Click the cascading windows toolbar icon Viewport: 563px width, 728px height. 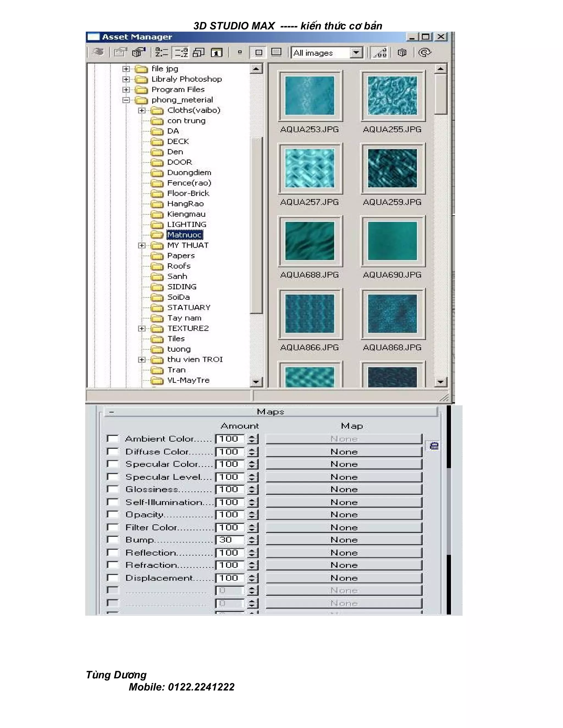(199, 52)
